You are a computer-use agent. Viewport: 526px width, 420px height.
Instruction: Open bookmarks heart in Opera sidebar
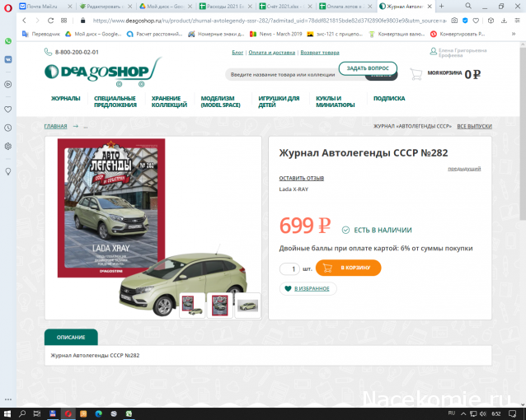(8, 110)
